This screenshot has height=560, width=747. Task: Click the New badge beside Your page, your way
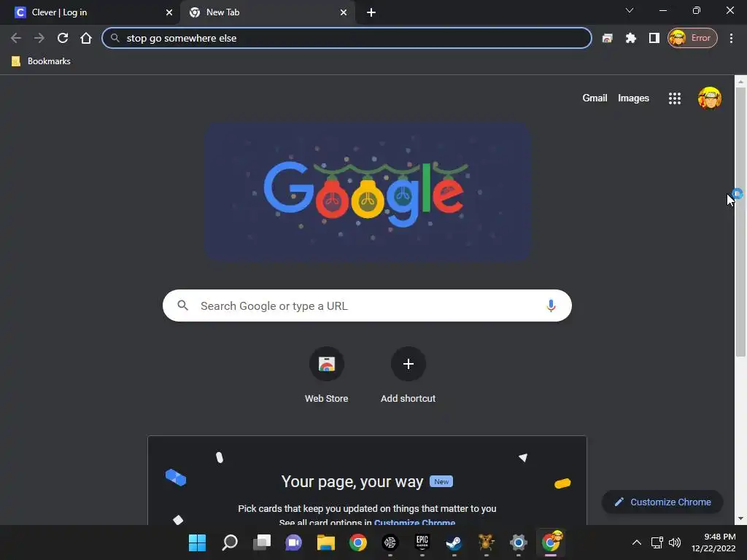point(441,481)
